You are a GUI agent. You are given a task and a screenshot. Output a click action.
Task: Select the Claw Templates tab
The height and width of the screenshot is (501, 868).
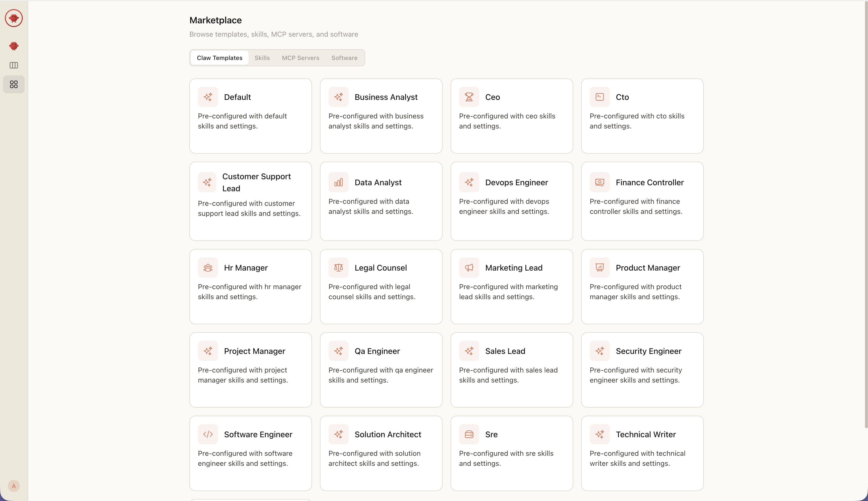[219, 58]
